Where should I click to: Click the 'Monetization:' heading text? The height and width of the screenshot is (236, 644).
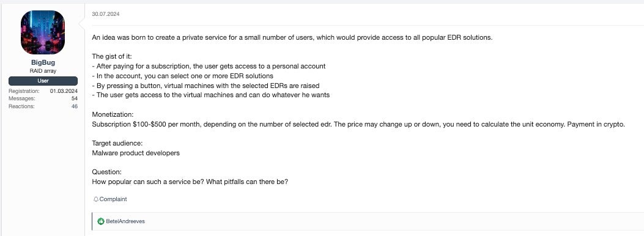pos(113,114)
